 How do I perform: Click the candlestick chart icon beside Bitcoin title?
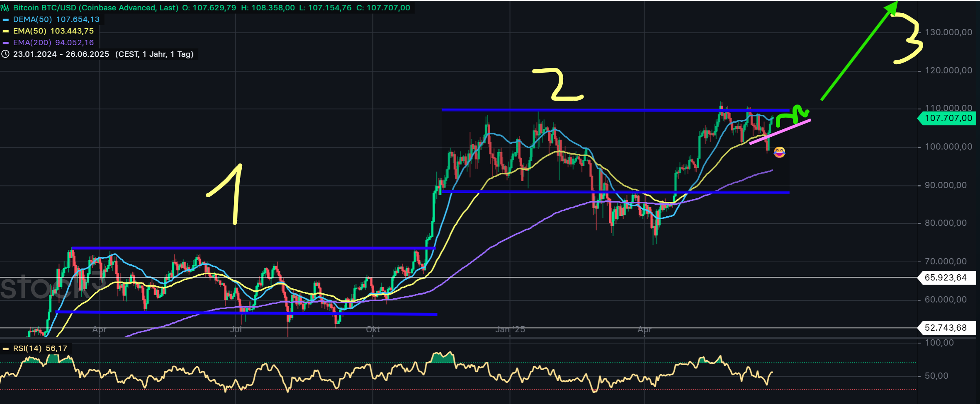tap(5, 8)
